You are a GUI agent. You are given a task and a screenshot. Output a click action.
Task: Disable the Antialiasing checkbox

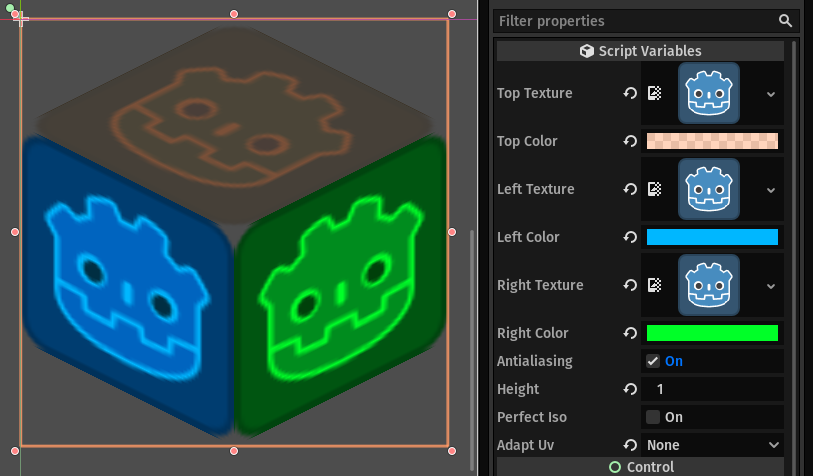pos(653,361)
